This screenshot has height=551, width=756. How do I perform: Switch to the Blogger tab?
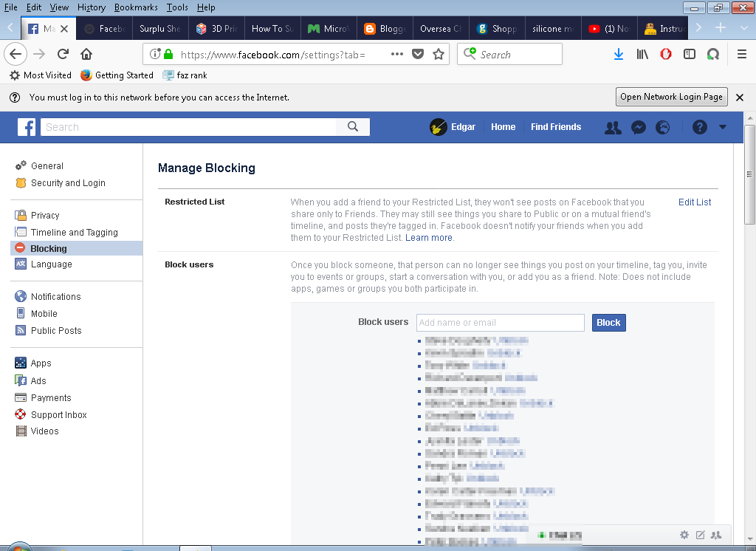384,29
